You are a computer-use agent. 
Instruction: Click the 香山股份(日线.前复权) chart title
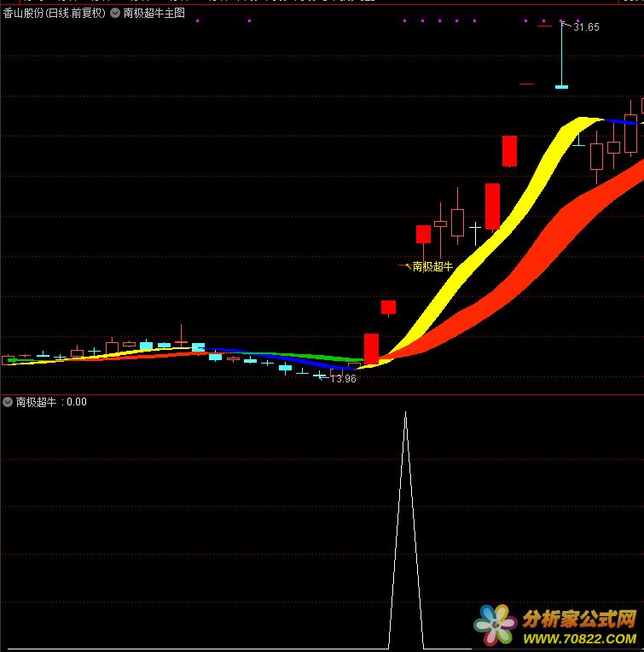(x=54, y=13)
